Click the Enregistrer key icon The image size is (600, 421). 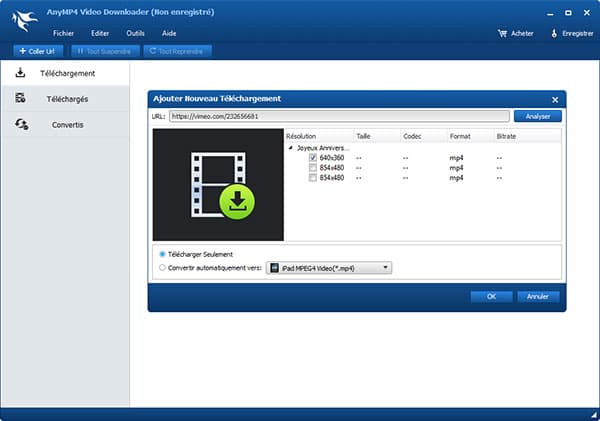[x=553, y=33]
